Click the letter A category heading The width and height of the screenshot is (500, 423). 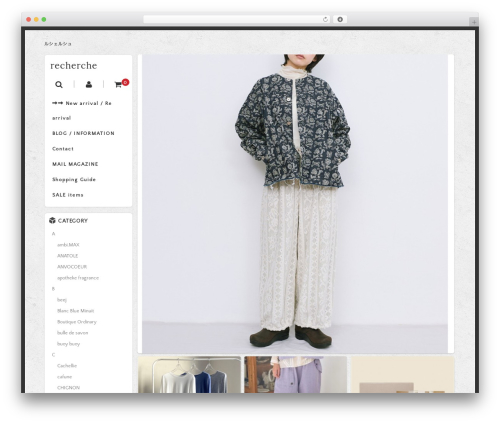pyautogui.click(x=53, y=234)
